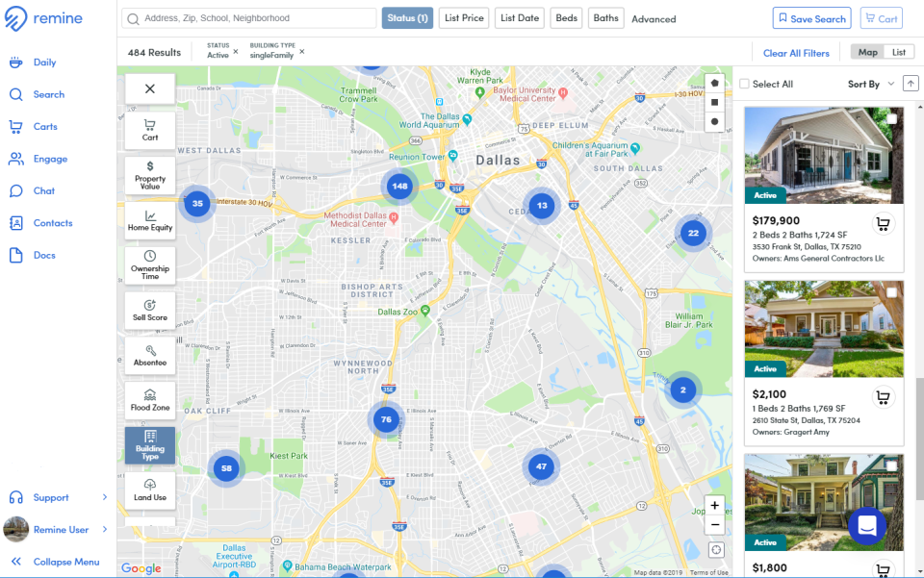Open the List Date filter dropdown
The height and width of the screenshot is (578, 924).
[520, 18]
